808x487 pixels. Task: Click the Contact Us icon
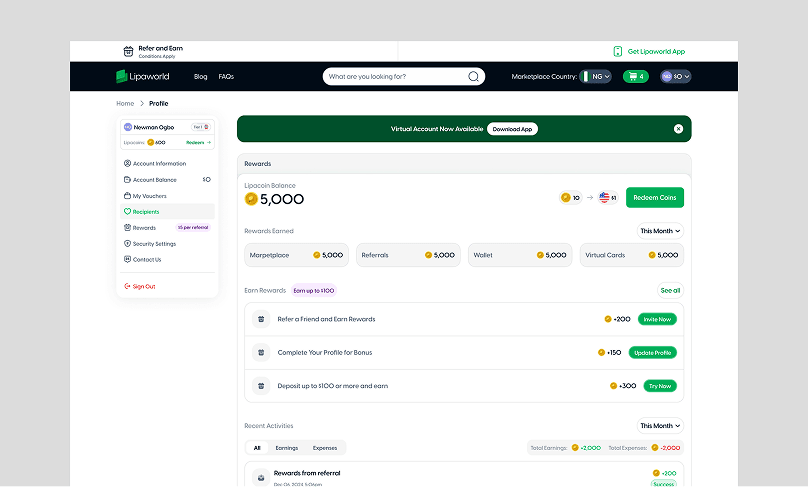tap(127, 259)
